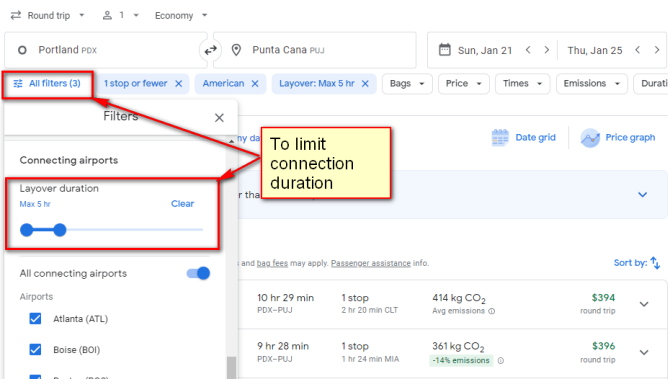Go to previous day for Thu, Jan 25

[638, 50]
